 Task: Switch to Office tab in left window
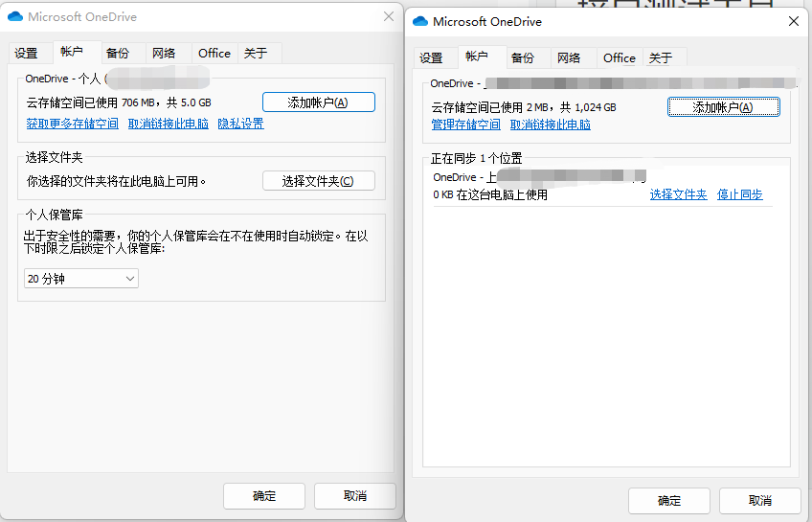point(214,54)
